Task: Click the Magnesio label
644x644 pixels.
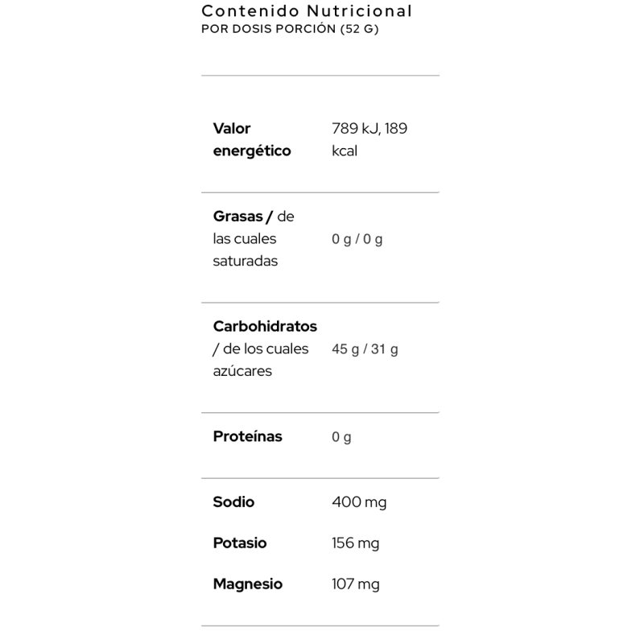Action: click(248, 584)
